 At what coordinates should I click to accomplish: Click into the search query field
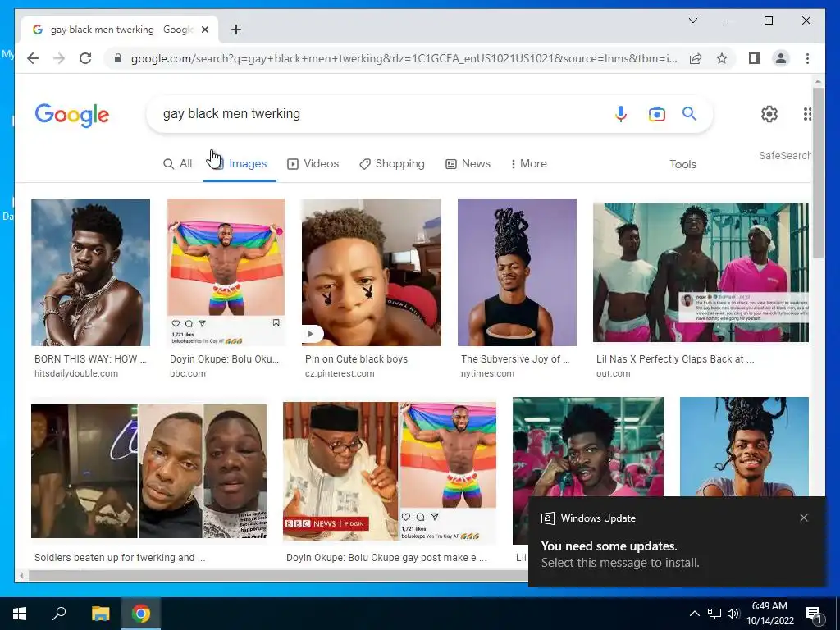click(x=375, y=113)
